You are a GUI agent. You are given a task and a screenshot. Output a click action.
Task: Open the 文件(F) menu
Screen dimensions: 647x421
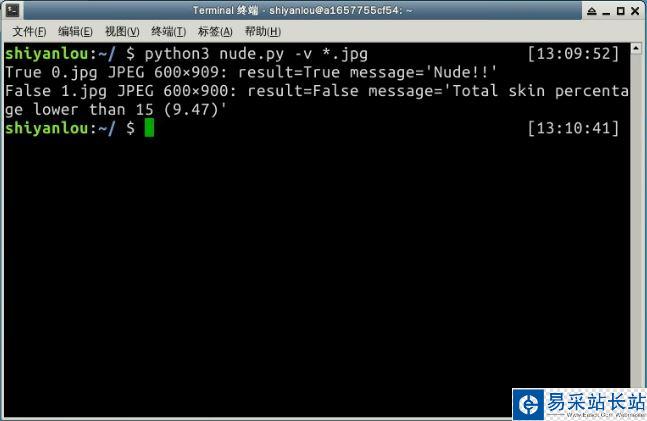click(29, 32)
